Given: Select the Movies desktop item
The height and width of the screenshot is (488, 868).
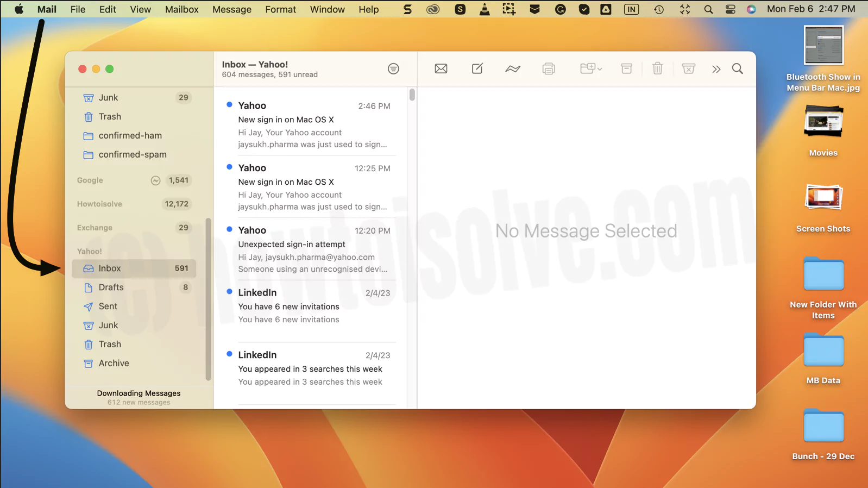Looking at the screenshot, I should 823,131.
